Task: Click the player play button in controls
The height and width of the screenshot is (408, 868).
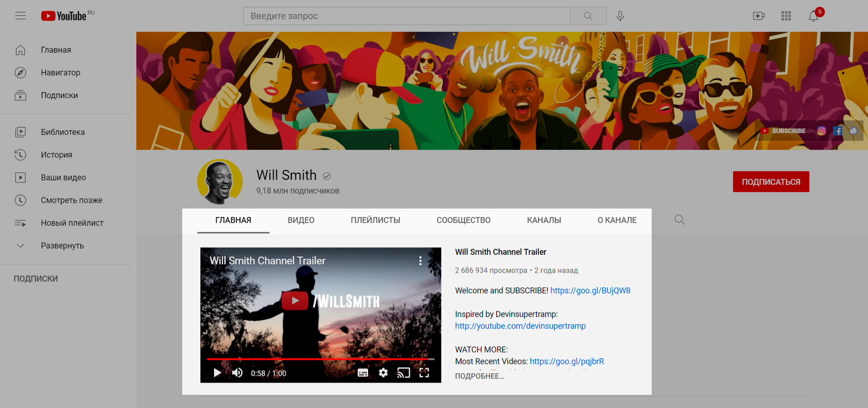Action: [x=217, y=373]
